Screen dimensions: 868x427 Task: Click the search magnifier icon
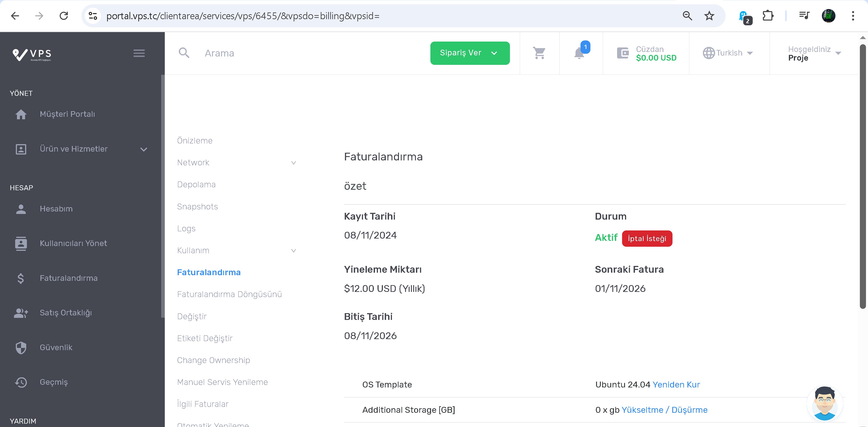[x=184, y=53]
